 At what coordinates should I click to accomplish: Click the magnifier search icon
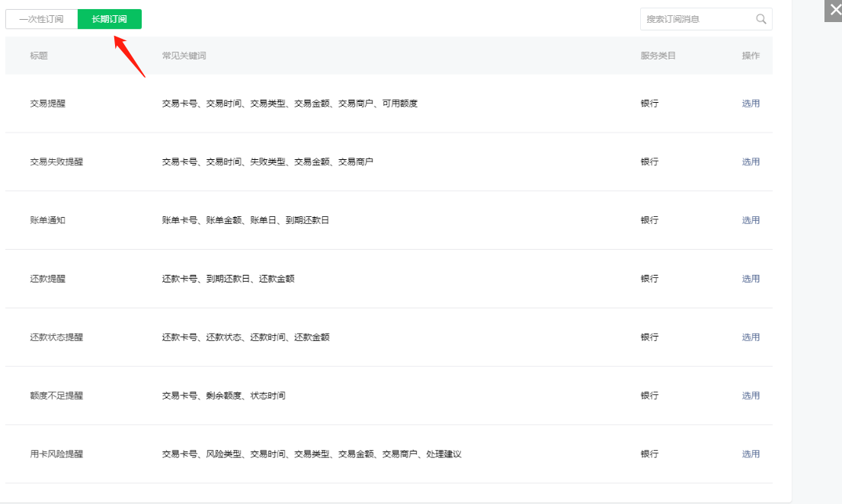point(761,19)
